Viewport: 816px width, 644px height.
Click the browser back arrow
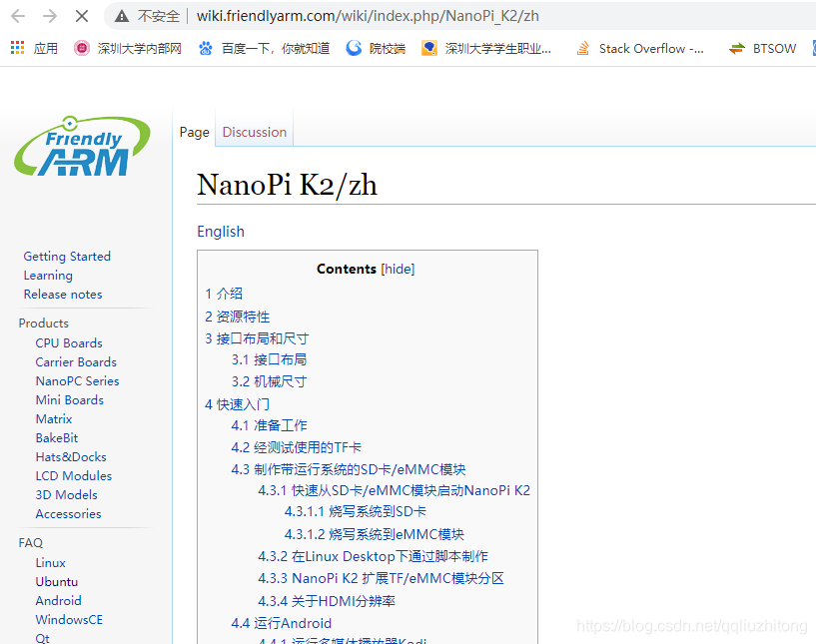pos(18,16)
